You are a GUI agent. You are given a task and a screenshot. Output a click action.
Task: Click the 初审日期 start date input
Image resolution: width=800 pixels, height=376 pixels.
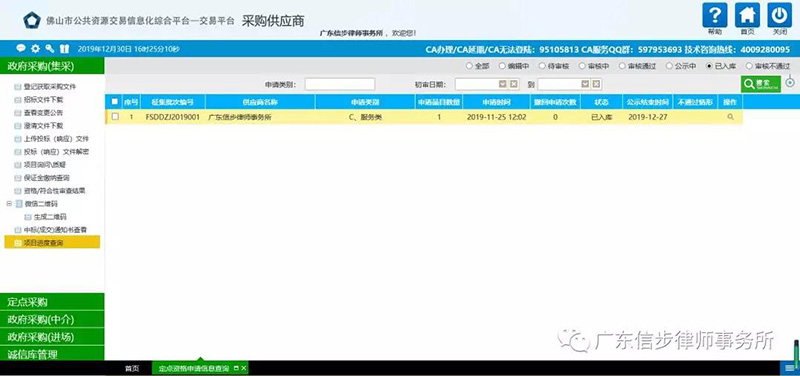point(476,84)
